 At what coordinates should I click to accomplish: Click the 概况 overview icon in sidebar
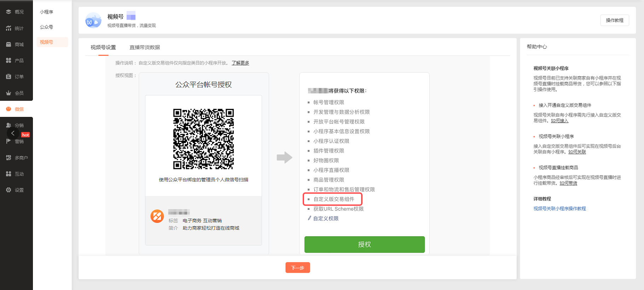tap(8, 12)
